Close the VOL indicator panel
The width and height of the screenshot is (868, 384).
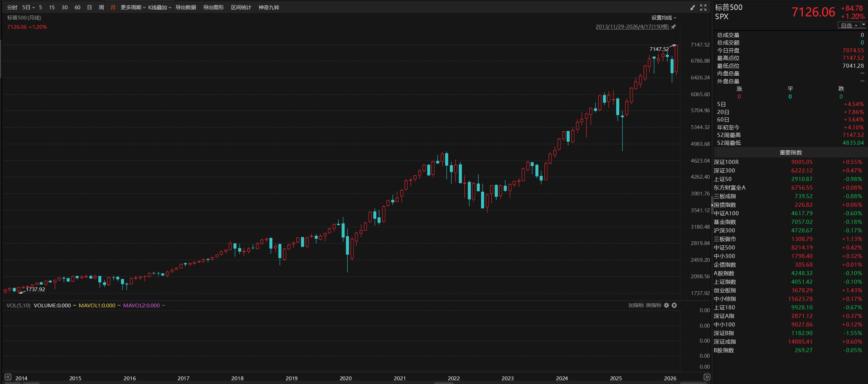click(674, 305)
